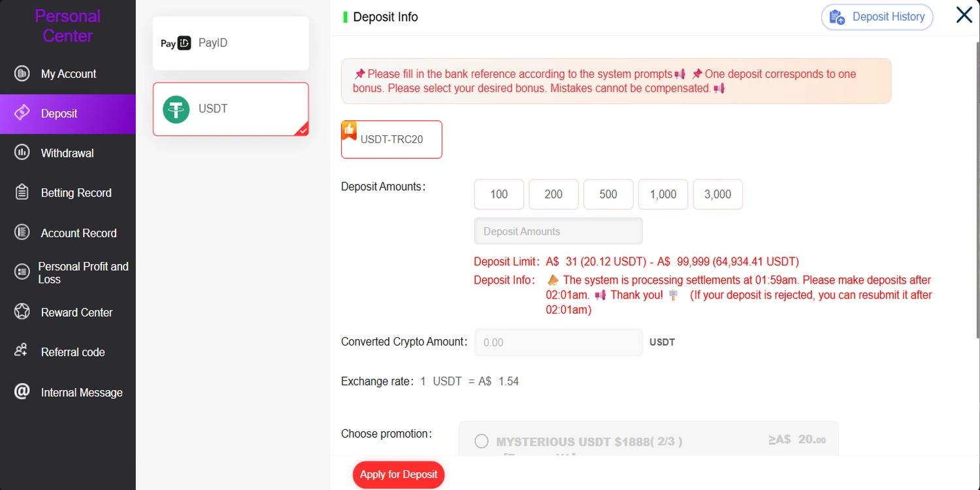Click the exchange rate value A$ 1.54
Viewport: 980px width, 490px height.
click(x=498, y=382)
